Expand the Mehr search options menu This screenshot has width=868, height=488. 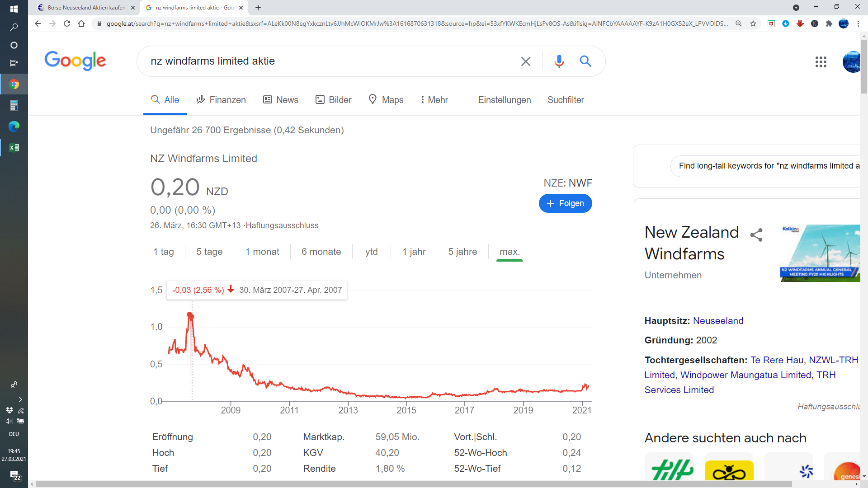[434, 100]
